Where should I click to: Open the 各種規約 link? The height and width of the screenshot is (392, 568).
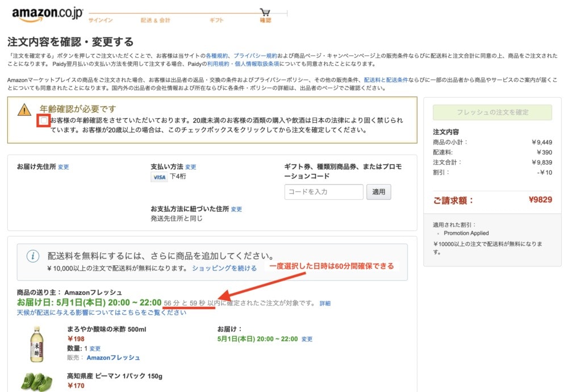[216, 56]
